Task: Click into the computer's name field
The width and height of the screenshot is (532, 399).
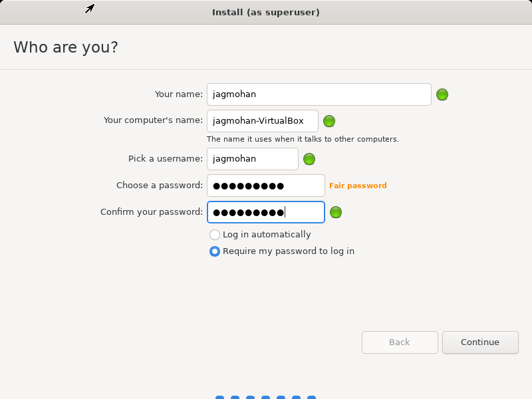Action: point(263,121)
